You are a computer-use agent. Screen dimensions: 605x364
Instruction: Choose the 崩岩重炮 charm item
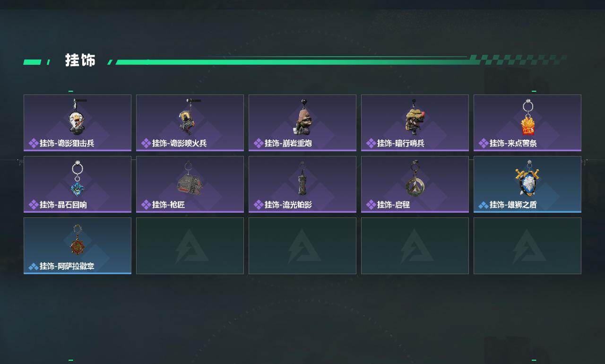click(x=302, y=123)
